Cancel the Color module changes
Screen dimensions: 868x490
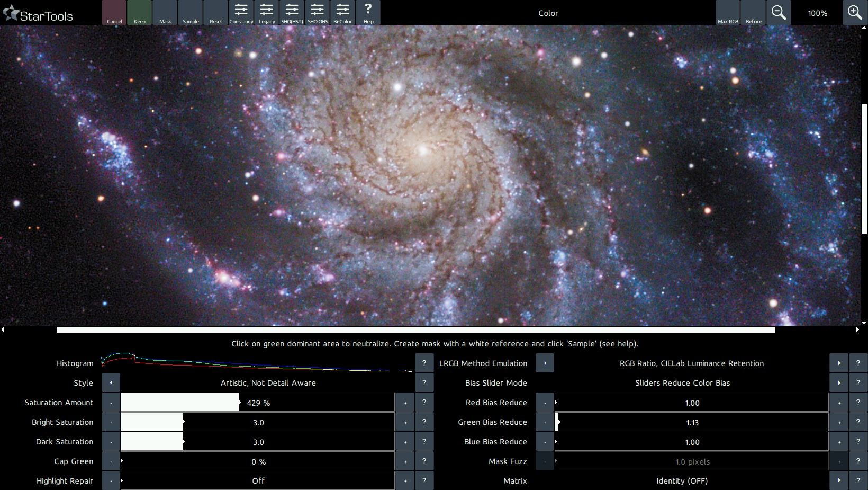tap(114, 13)
